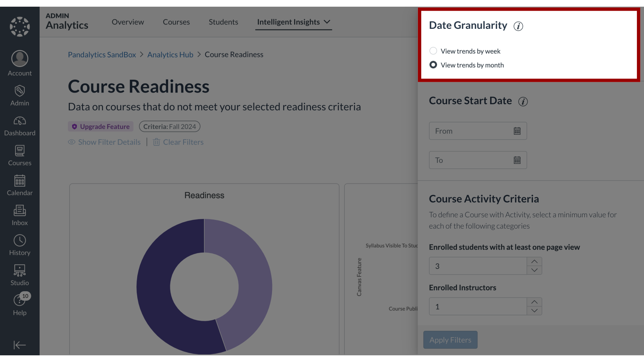This screenshot has width=644, height=362.
Task: Open the Calendar view
Action: tap(20, 185)
